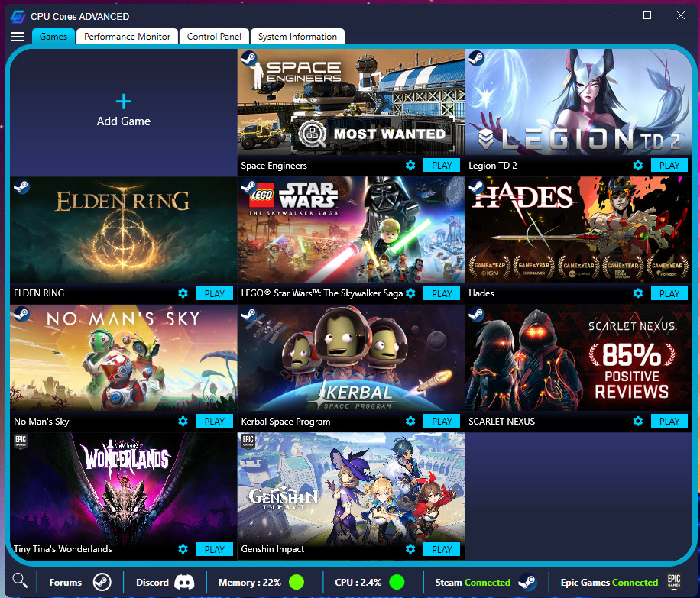Screen dimensions: 700x598
Task: Open the hamburger navigation menu
Action: (17, 37)
